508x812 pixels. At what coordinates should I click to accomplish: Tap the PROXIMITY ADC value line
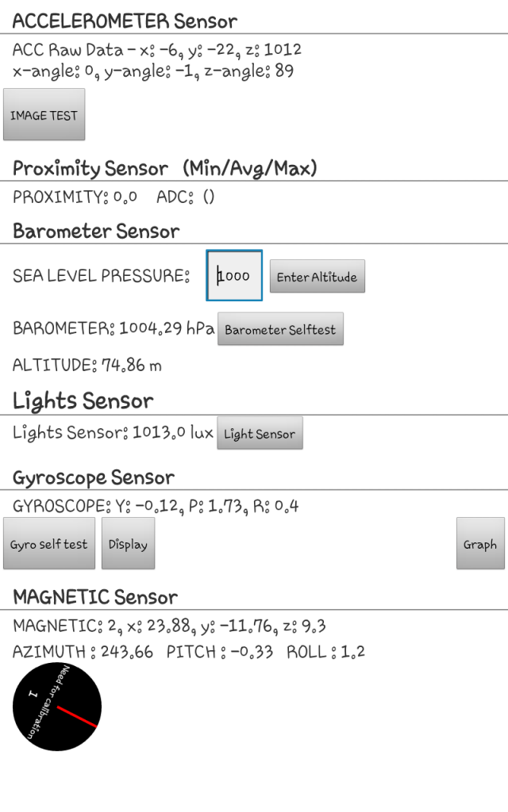tap(114, 197)
